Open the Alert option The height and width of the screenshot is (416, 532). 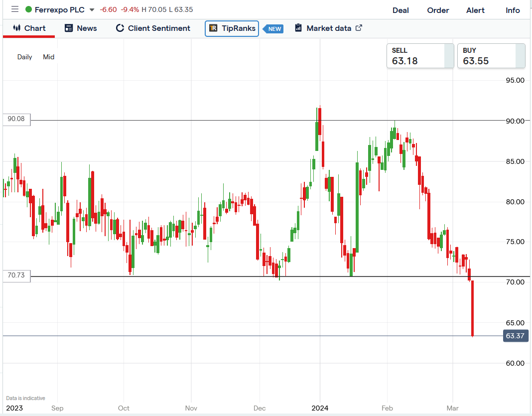[475, 10]
